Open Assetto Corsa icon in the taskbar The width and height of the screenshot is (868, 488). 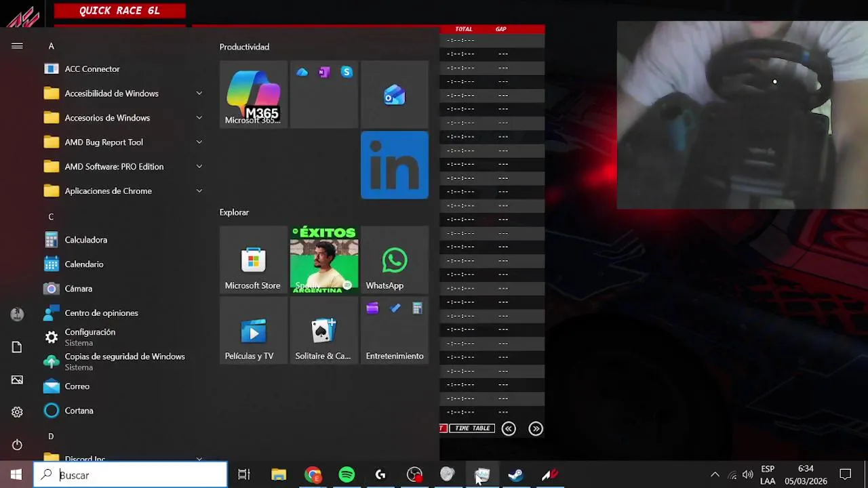pos(550,474)
